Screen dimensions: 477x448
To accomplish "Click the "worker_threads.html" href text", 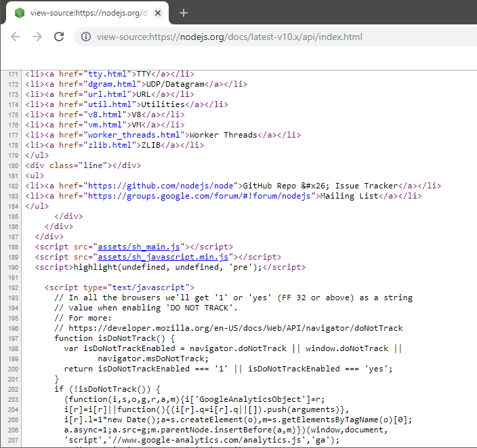I will click(134, 135).
